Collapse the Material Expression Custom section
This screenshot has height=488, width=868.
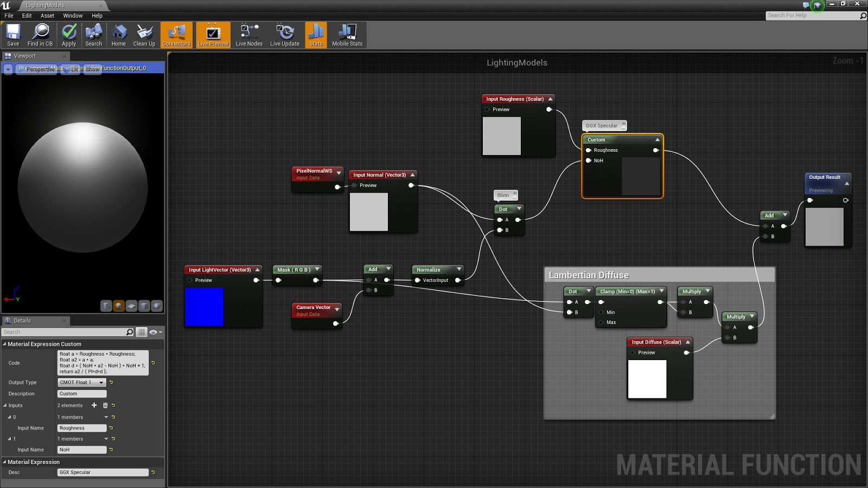pyautogui.click(x=4, y=344)
